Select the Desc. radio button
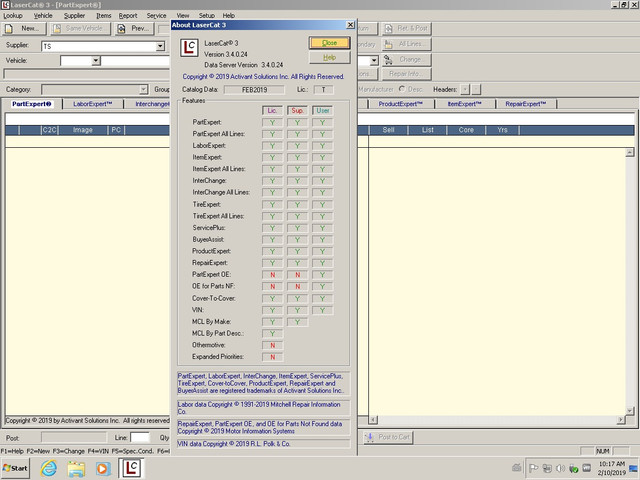 [x=402, y=89]
